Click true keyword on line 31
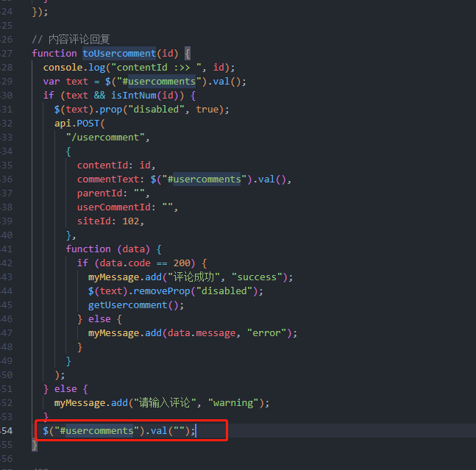This screenshot has width=476, height=470. [207, 110]
